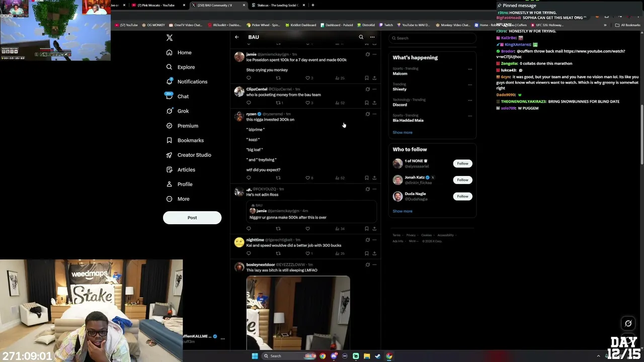The image size is (644, 362).
Task: Open ClipzCentel's profile picture
Action: click(239, 92)
